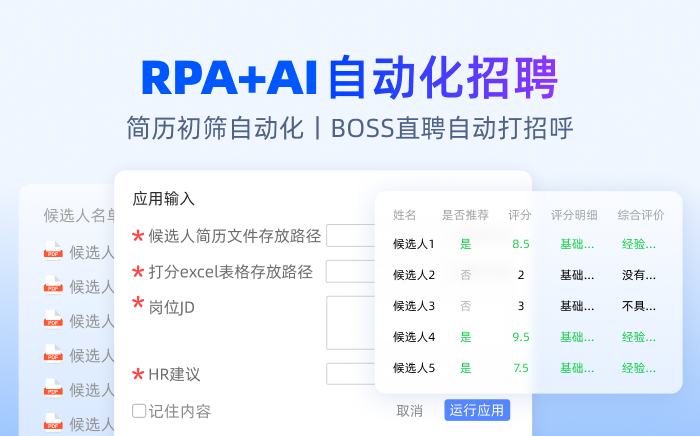
Task: Select the 姓名 column header
Action: [x=404, y=215]
